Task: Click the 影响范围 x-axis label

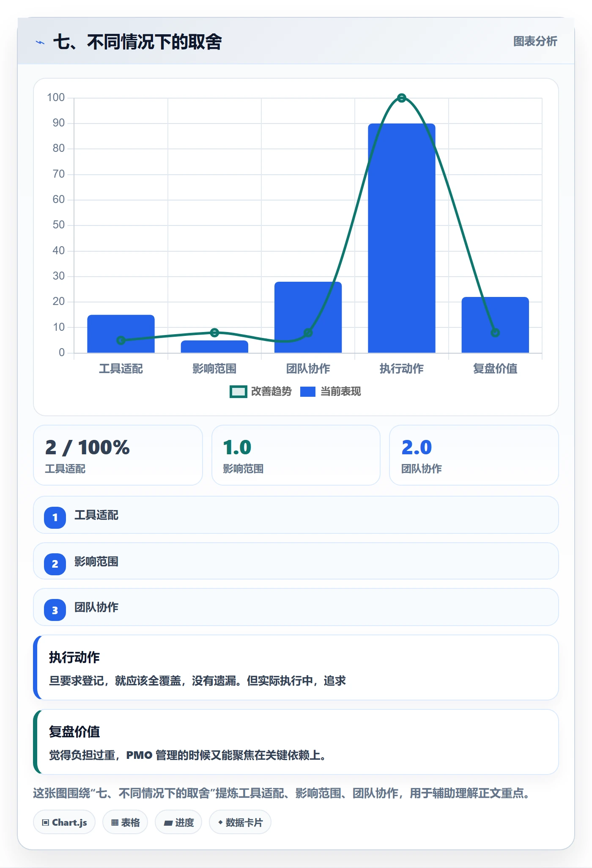Action: [214, 368]
